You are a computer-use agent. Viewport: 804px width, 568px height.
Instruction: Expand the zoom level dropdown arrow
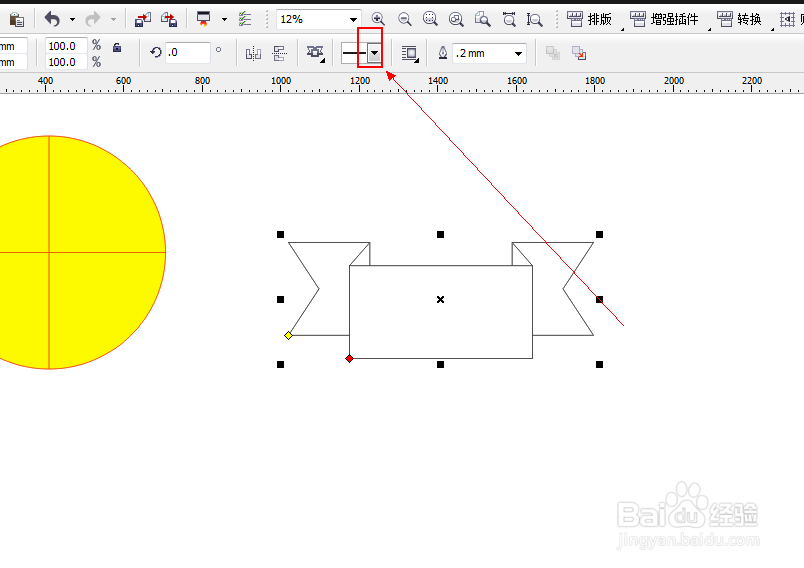[353, 20]
